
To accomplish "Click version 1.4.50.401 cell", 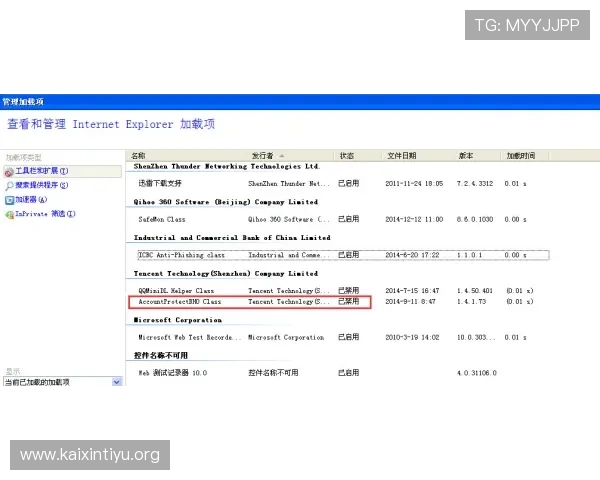I will (x=475, y=291).
